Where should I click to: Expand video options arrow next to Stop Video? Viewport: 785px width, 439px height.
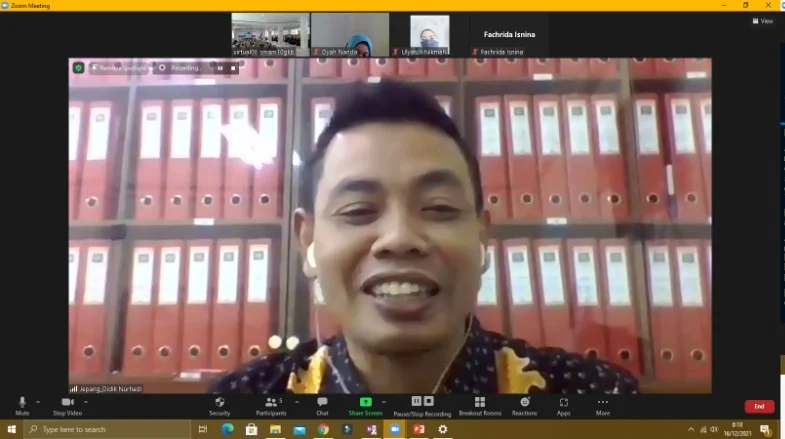(x=86, y=401)
